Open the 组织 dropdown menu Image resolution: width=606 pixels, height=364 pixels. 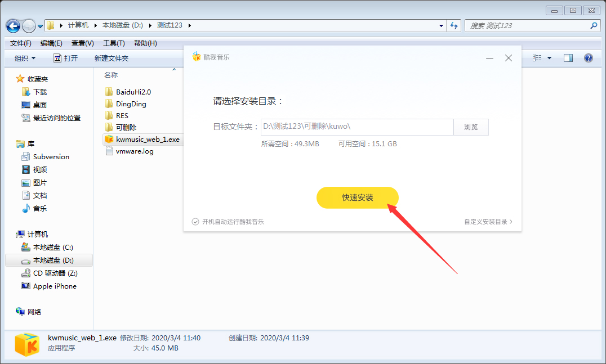pos(24,57)
